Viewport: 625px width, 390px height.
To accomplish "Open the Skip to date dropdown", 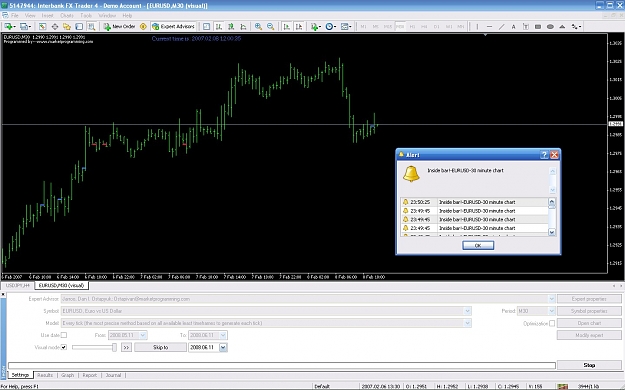I will point(223,347).
